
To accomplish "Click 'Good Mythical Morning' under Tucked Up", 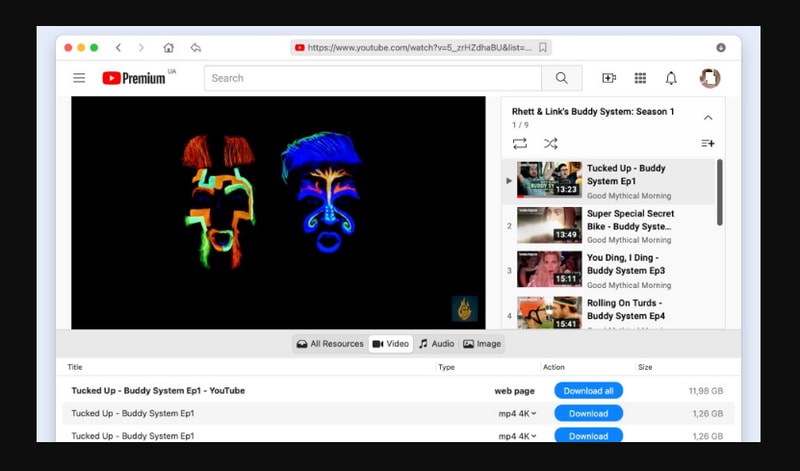I will (629, 196).
